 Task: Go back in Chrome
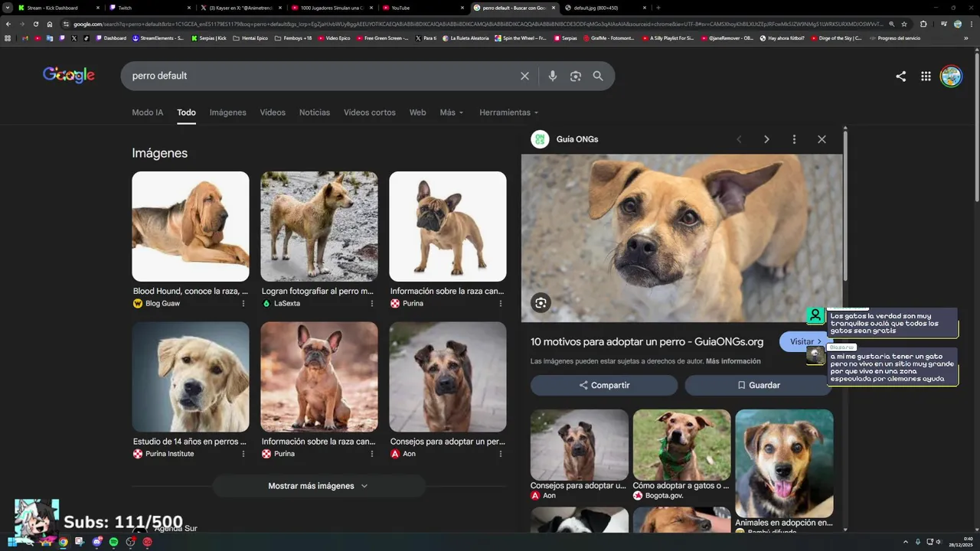[8, 24]
